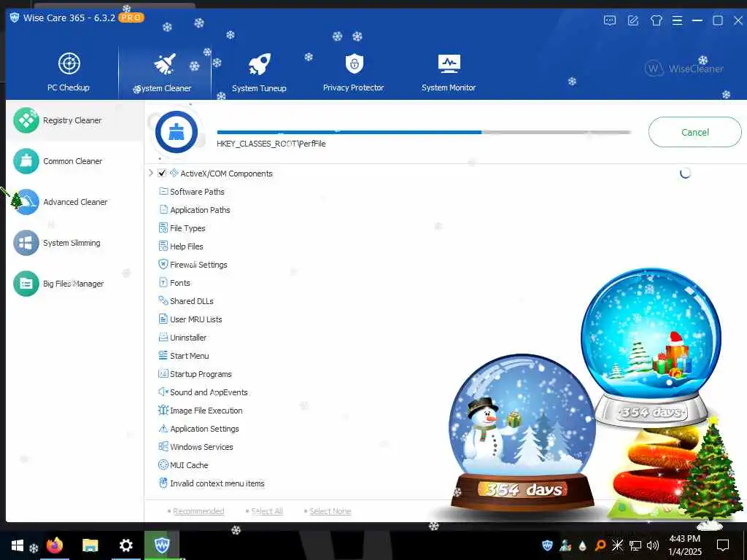Open the System Tuneup tab
Image resolution: width=747 pixels, height=560 pixels.
[259, 72]
